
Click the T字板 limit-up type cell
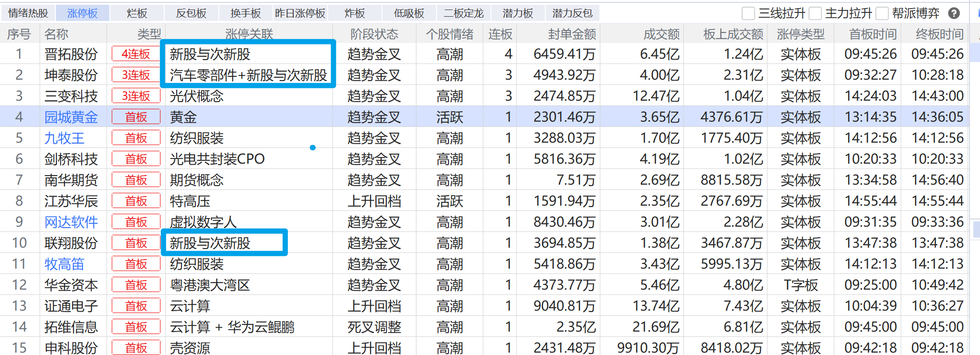pyautogui.click(x=801, y=285)
